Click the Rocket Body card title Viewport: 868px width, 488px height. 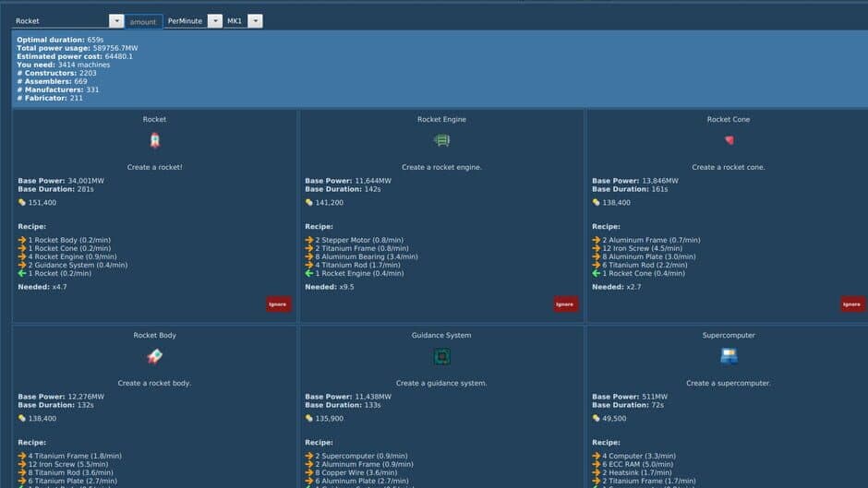(154, 335)
